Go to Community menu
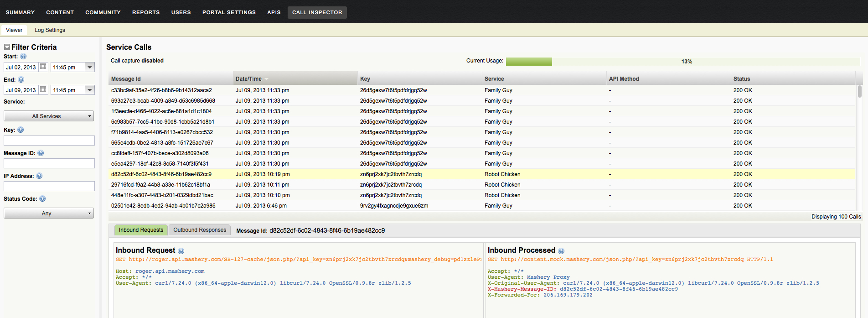 [103, 12]
